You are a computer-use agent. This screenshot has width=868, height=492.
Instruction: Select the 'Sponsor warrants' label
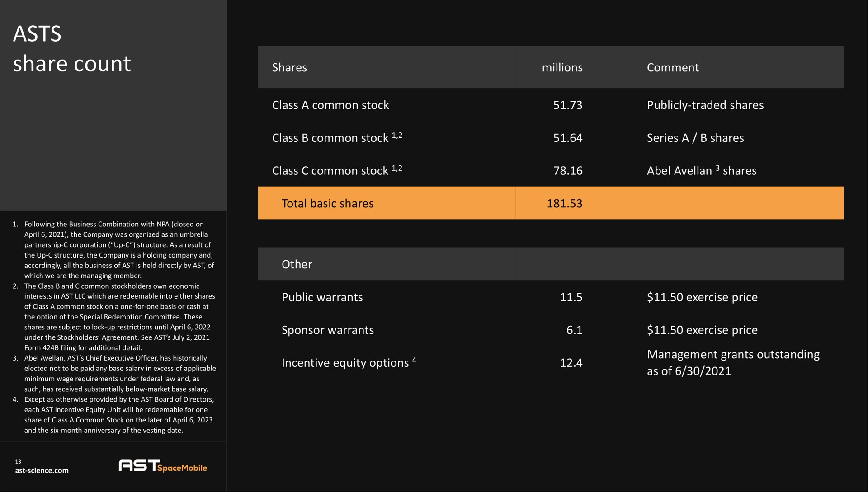click(x=327, y=330)
